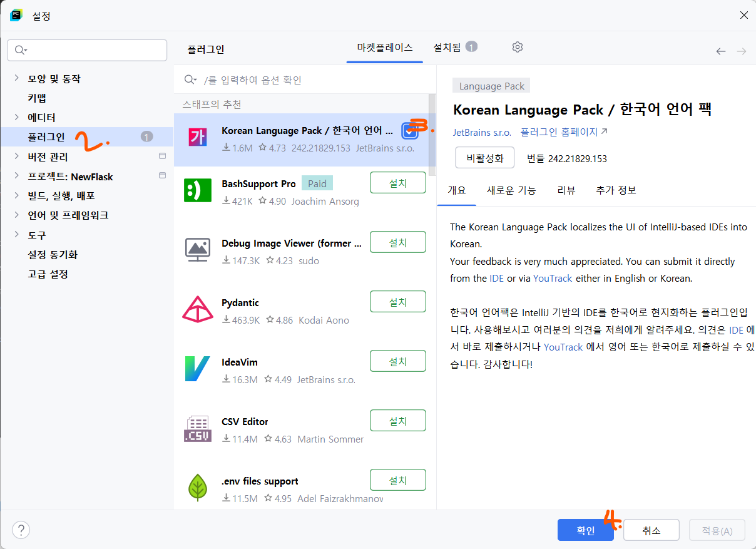This screenshot has height=549, width=756.
Task: Open the IDE link in English description
Action: [497, 278]
